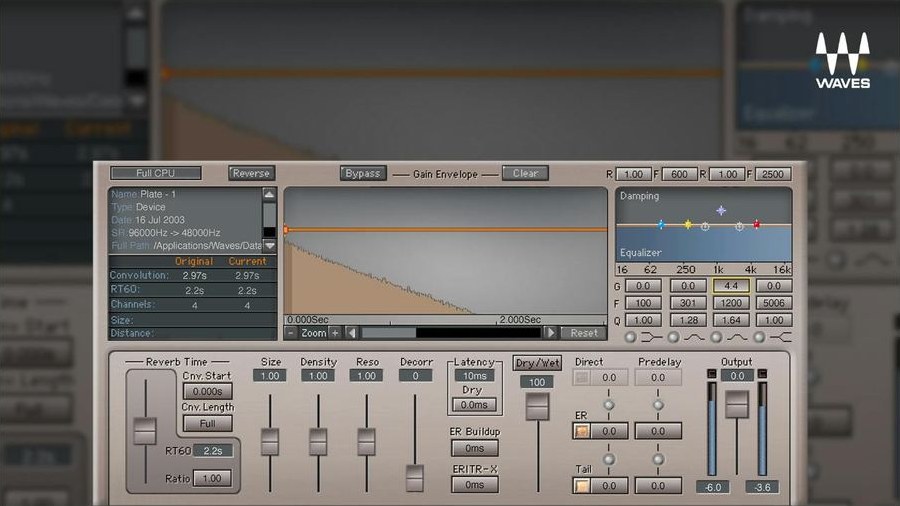900x506 pixels.
Task: Click zoom out minus icon in envelope view
Action: [291, 333]
